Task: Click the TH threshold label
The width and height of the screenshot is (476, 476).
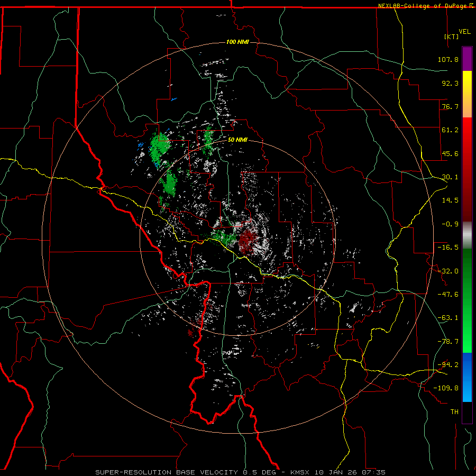Action: point(454,412)
